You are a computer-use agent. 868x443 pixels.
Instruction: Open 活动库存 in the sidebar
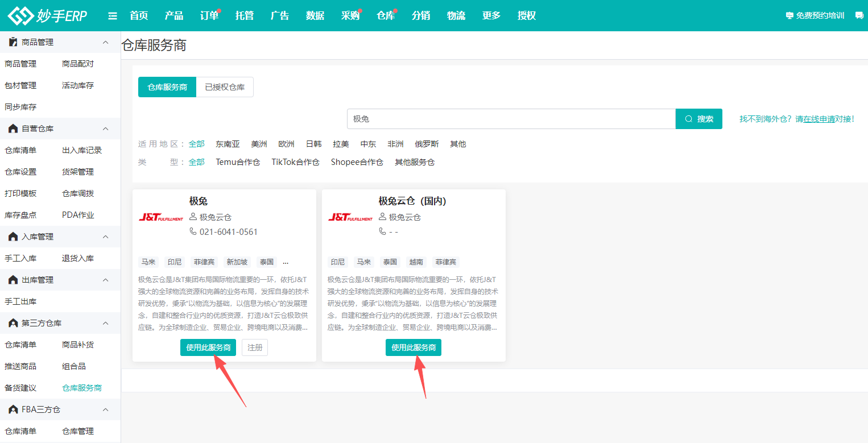click(x=78, y=85)
